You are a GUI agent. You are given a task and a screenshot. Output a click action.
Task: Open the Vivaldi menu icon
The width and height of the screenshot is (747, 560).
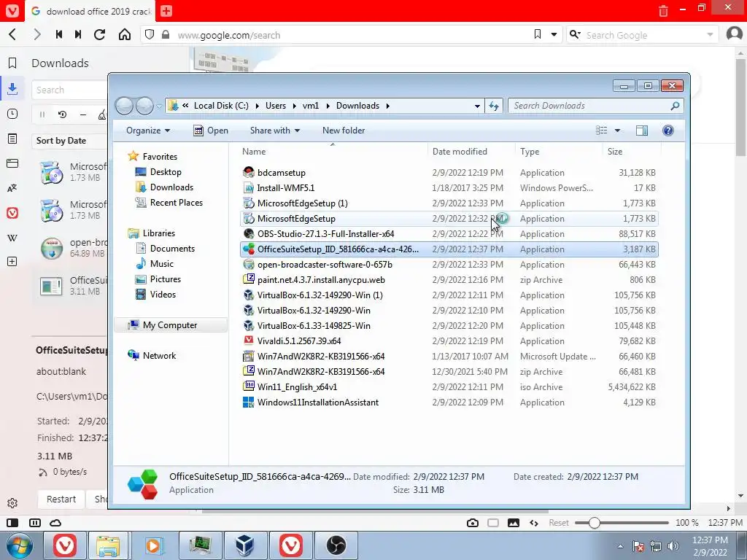click(x=12, y=10)
